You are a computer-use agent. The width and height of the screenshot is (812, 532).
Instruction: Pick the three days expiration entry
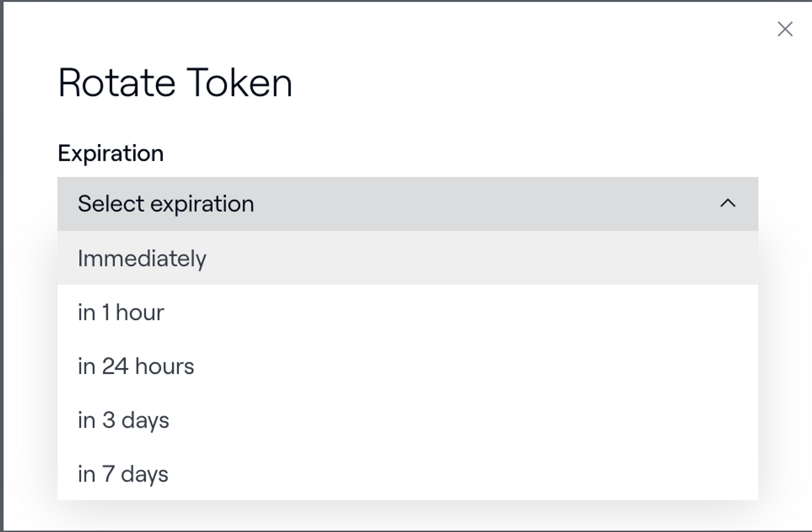pyautogui.click(x=123, y=420)
